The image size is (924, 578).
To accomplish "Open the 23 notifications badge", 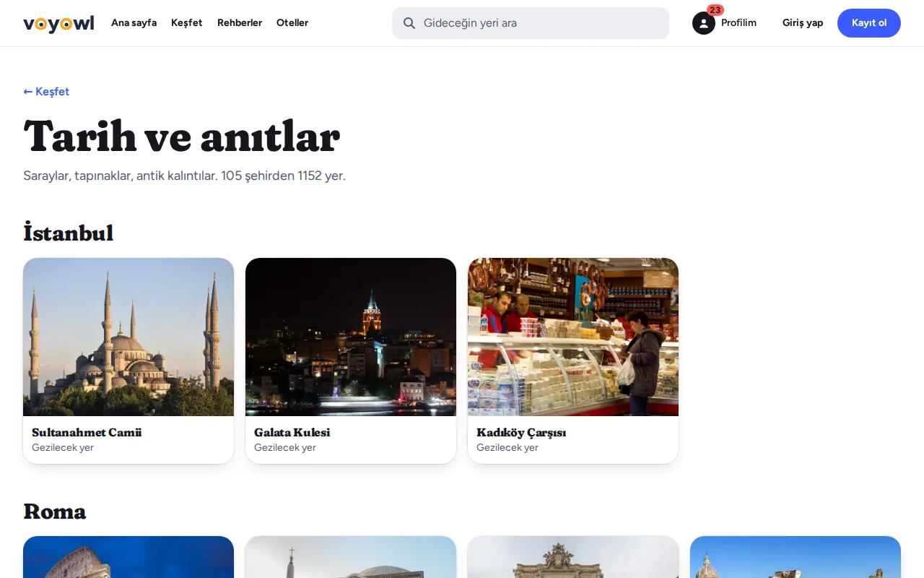I will (x=715, y=10).
